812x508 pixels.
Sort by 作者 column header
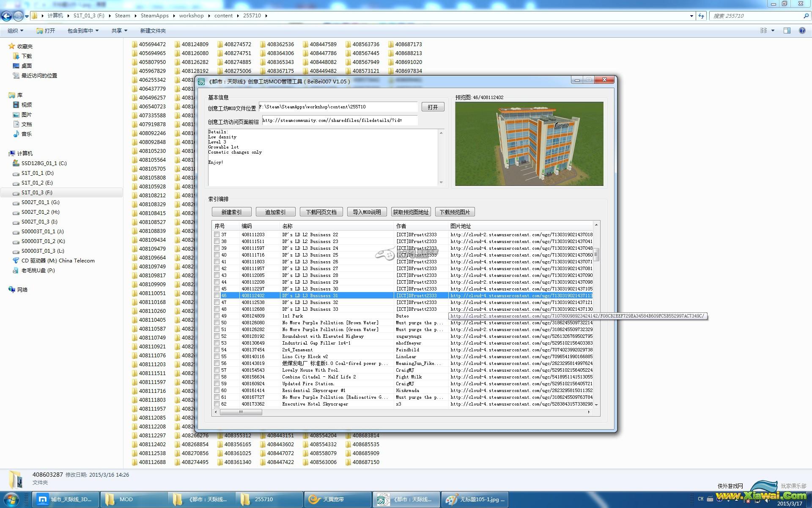421,226
